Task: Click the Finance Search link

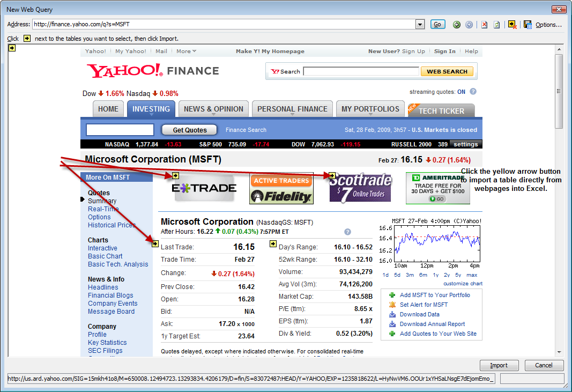Action: (246, 130)
